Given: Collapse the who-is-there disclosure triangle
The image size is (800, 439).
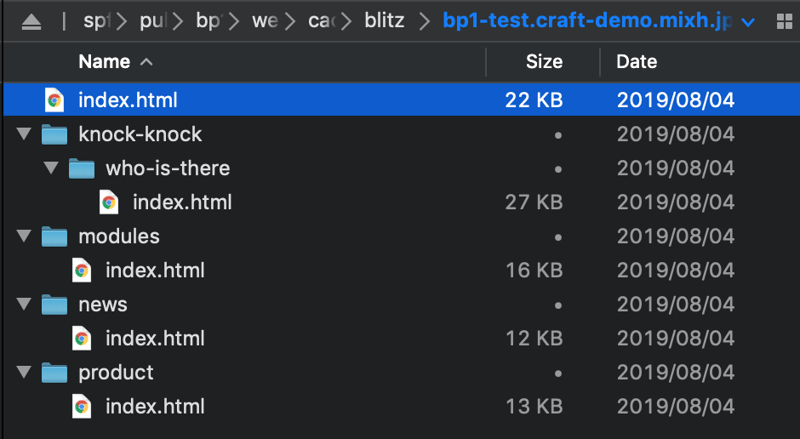Looking at the screenshot, I should click(x=50, y=168).
